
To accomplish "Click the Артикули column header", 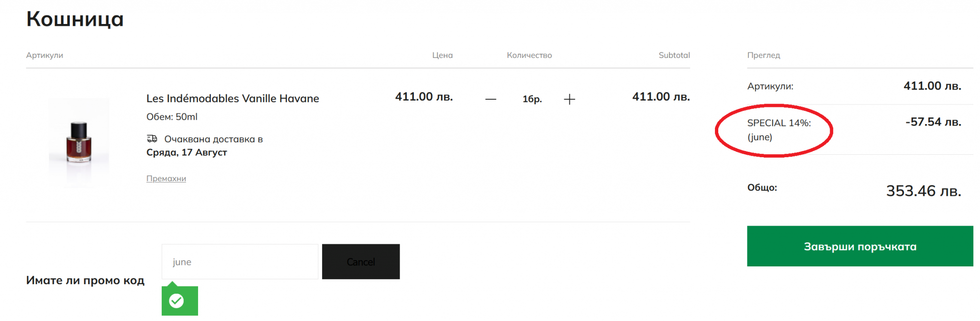I will [x=45, y=55].
